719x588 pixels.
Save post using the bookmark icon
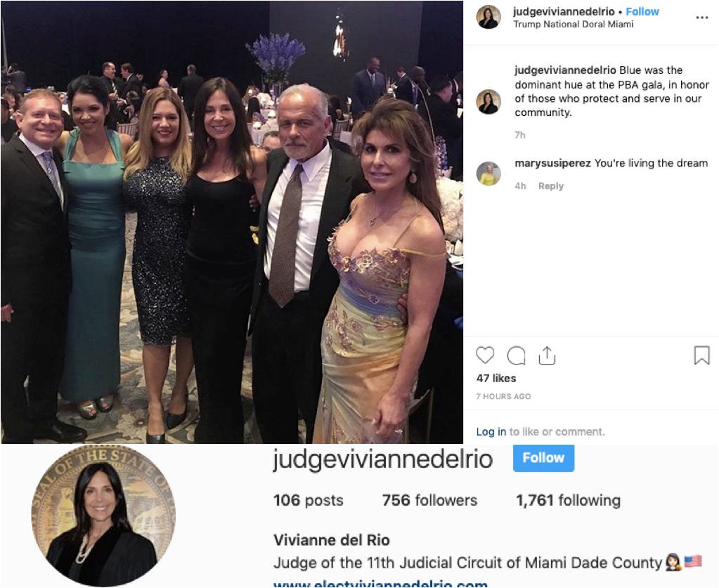(x=701, y=355)
